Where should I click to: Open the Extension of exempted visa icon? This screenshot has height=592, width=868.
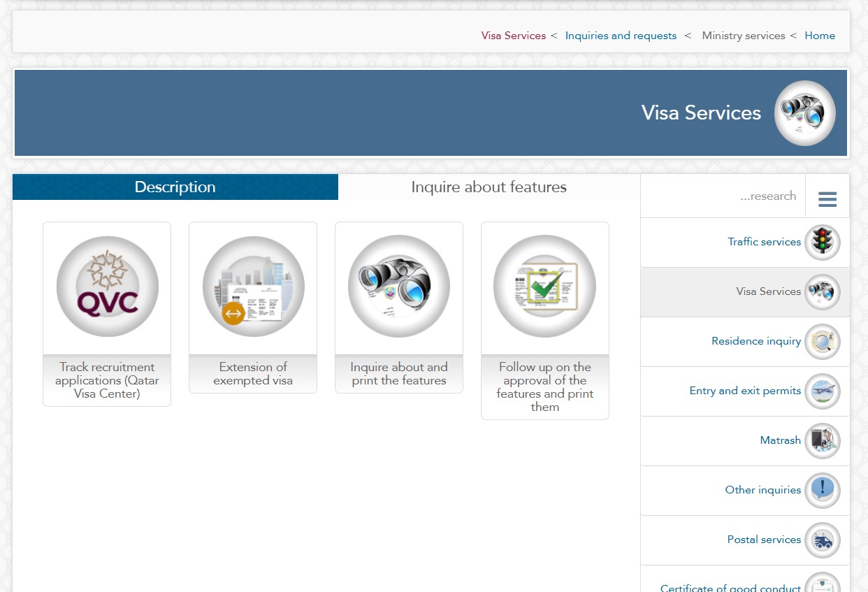[x=253, y=287]
